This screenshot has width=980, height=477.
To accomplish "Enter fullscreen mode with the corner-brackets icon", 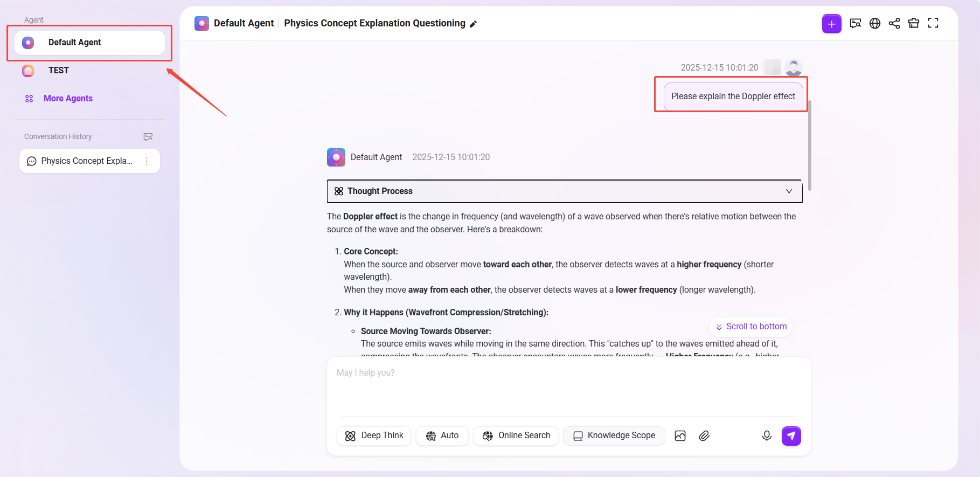I will [933, 23].
